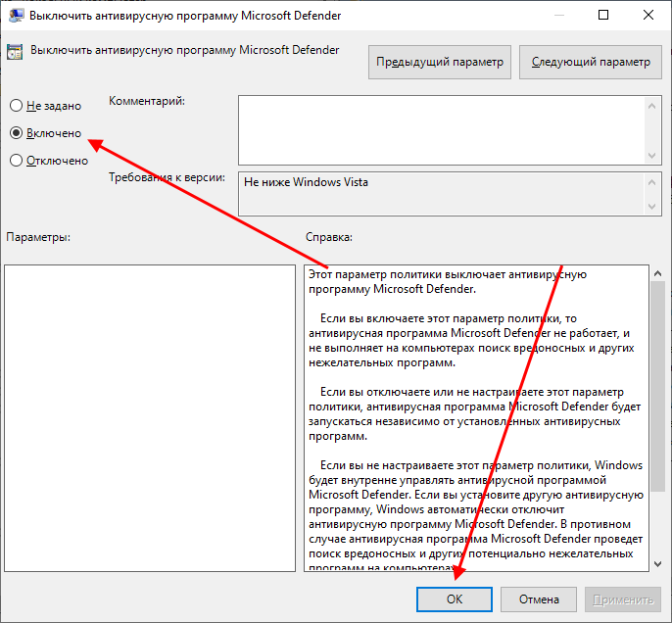
Task: Click the 'Справка:' label
Action: (x=329, y=237)
